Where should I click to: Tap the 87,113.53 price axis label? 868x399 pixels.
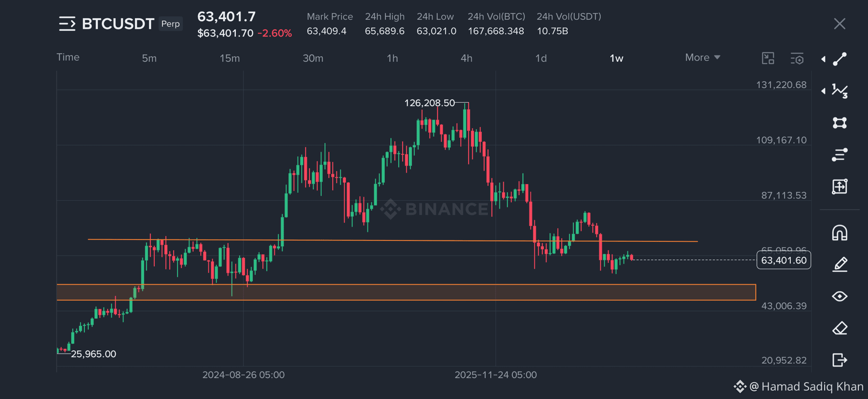point(784,195)
